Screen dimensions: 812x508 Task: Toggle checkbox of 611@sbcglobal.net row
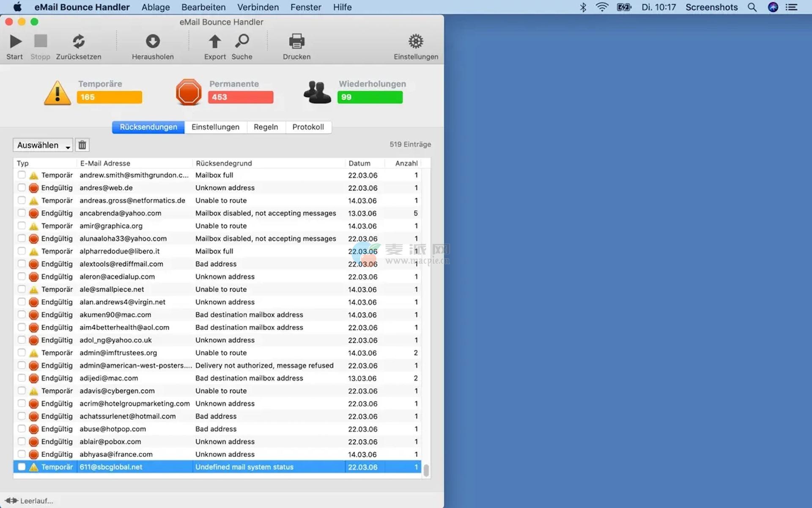[x=22, y=467]
